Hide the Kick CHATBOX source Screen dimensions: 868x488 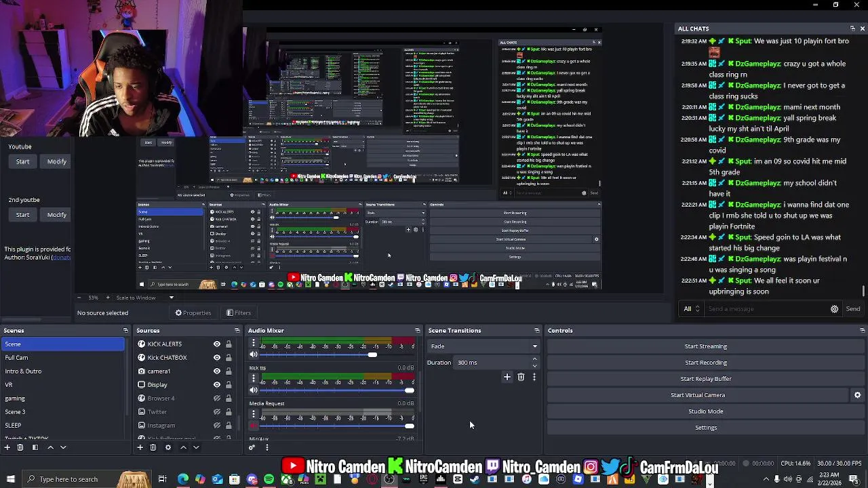(217, 358)
